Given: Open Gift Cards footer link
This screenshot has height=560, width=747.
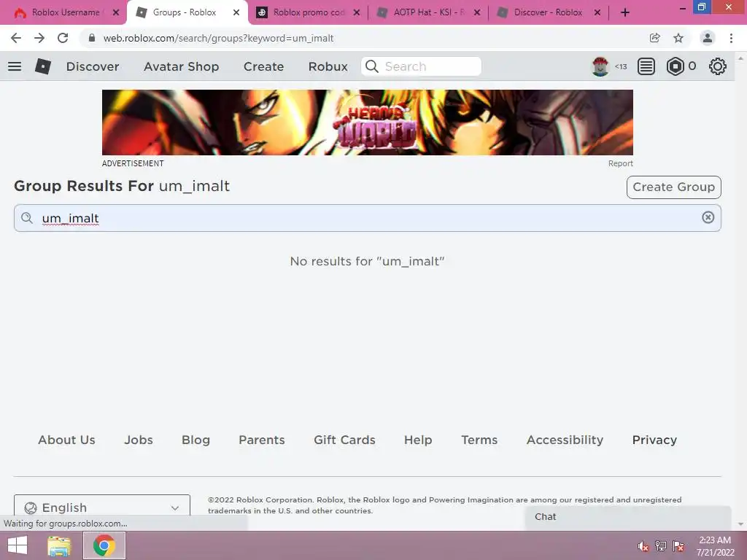Looking at the screenshot, I should [x=344, y=440].
